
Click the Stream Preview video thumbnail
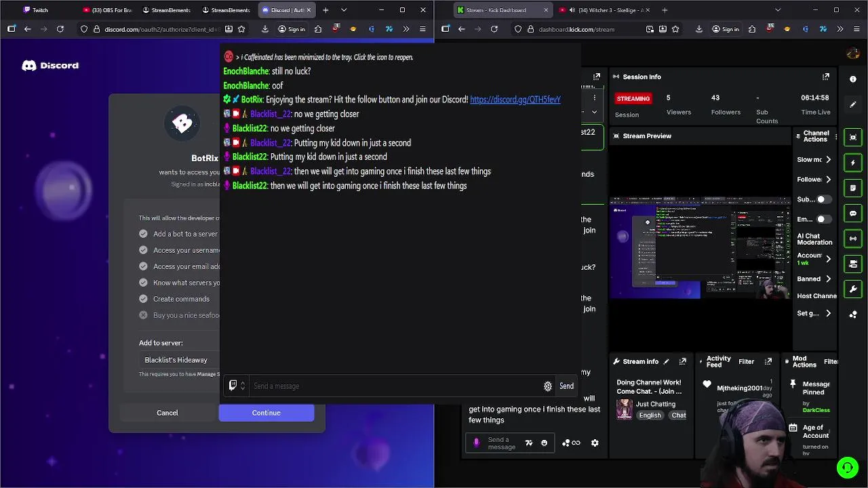700,248
